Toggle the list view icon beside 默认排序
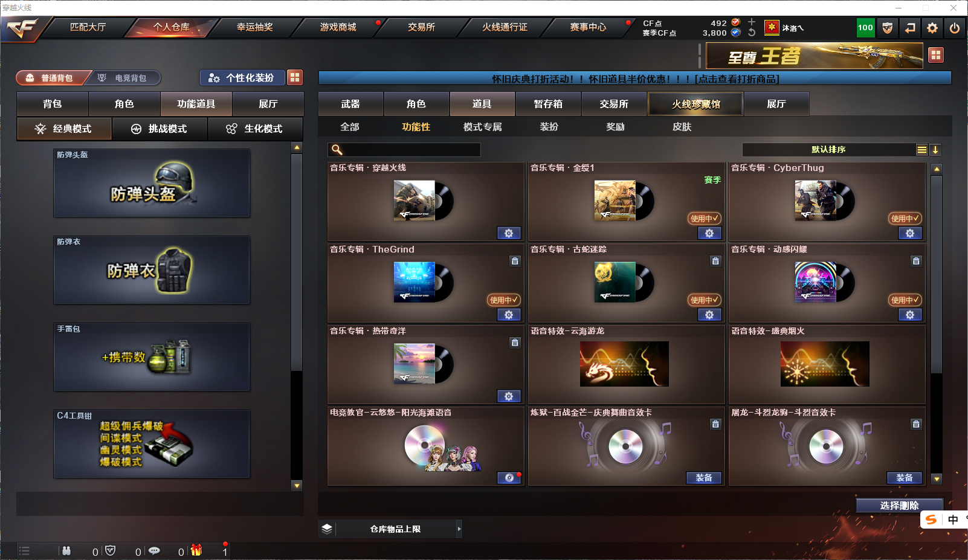Viewport: 968px width, 560px height. [922, 150]
